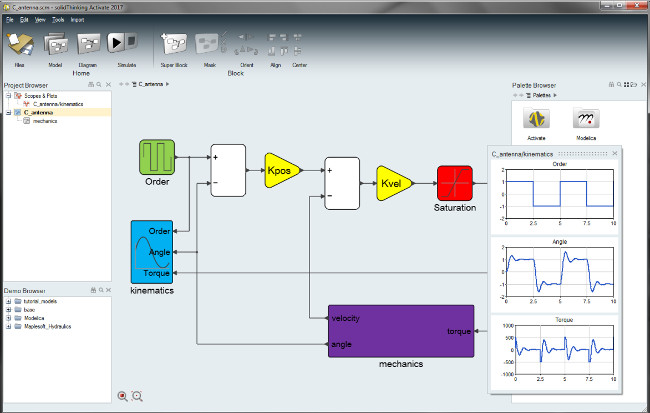Click the Files icon in the Home ribbon
The width and height of the screenshot is (650, 413).
coord(20,43)
